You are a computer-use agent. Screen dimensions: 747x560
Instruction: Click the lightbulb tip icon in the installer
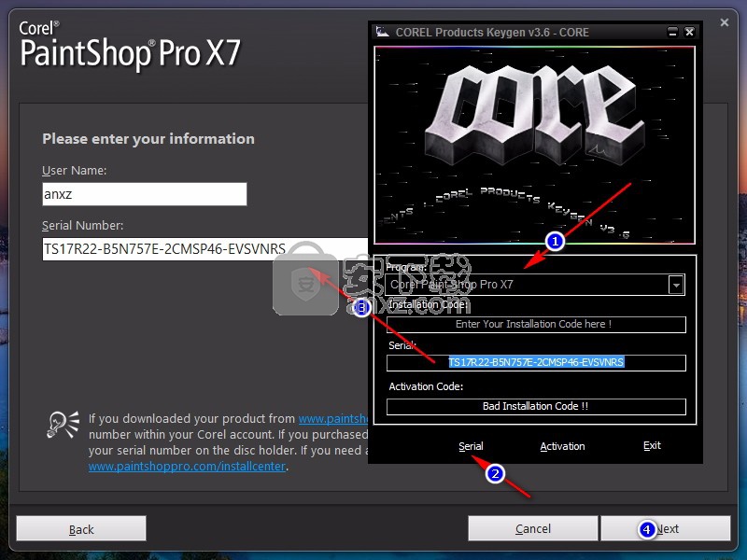63,425
